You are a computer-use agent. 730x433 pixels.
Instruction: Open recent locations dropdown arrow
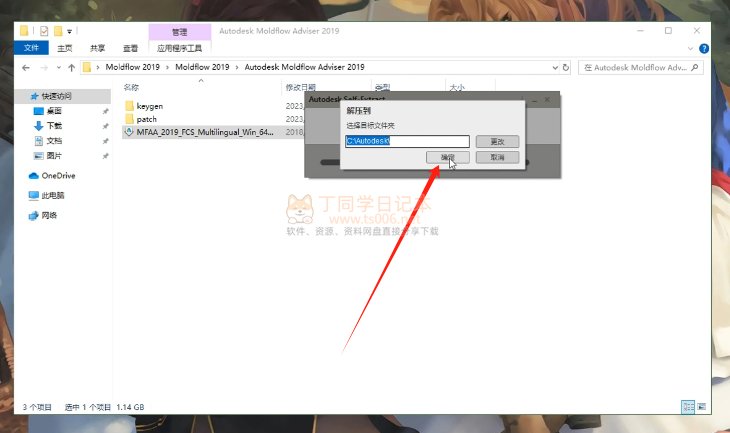[59, 68]
